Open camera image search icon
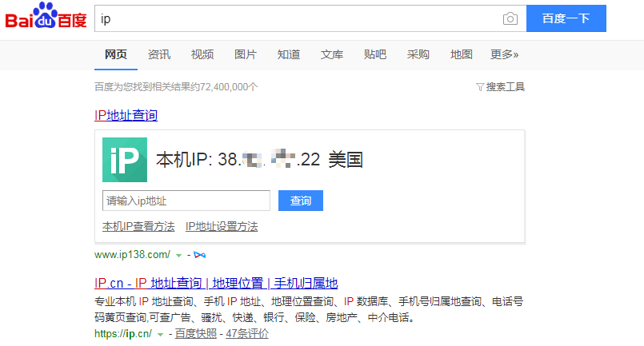 510,19
